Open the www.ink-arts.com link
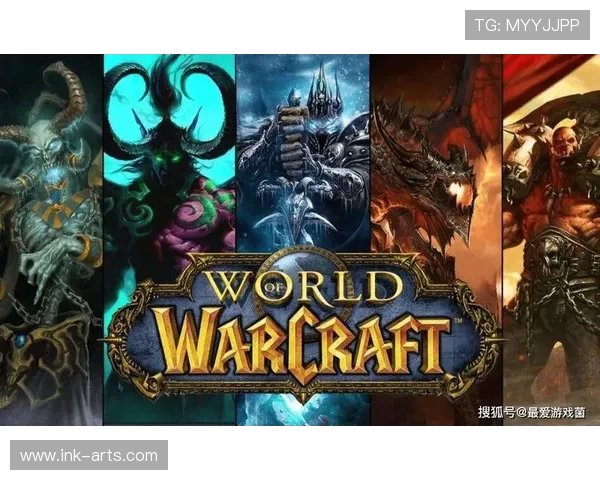This screenshot has height=480, width=600. (88, 456)
